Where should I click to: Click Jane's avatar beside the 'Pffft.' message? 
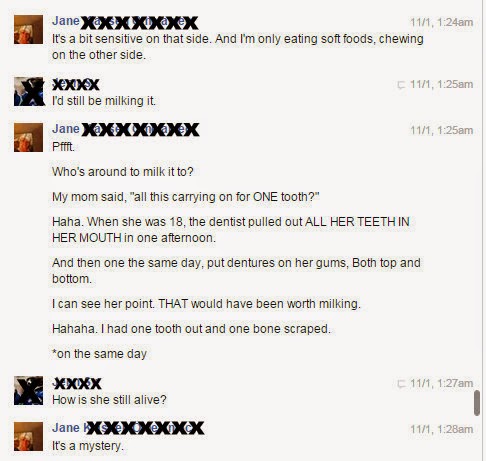[x=28, y=137]
